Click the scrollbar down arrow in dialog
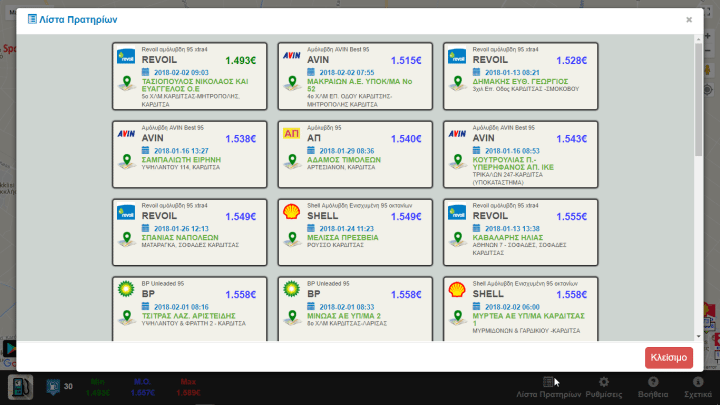 [698, 337]
